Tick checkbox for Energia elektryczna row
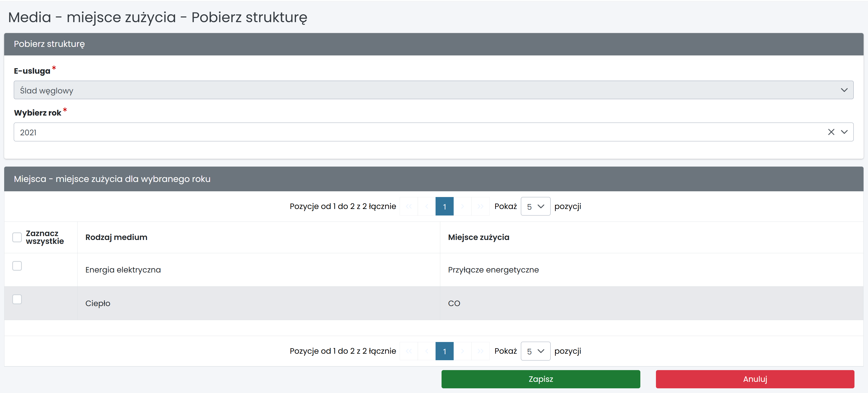 click(17, 266)
